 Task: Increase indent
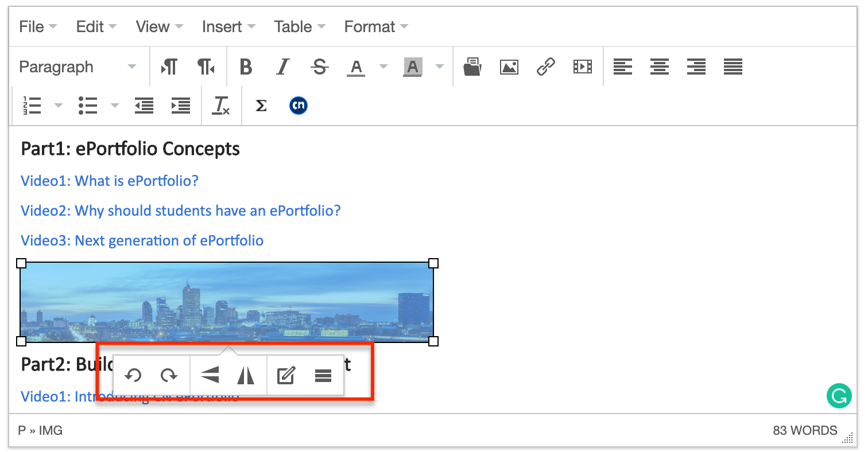pyautogui.click(x=181, y=106)
